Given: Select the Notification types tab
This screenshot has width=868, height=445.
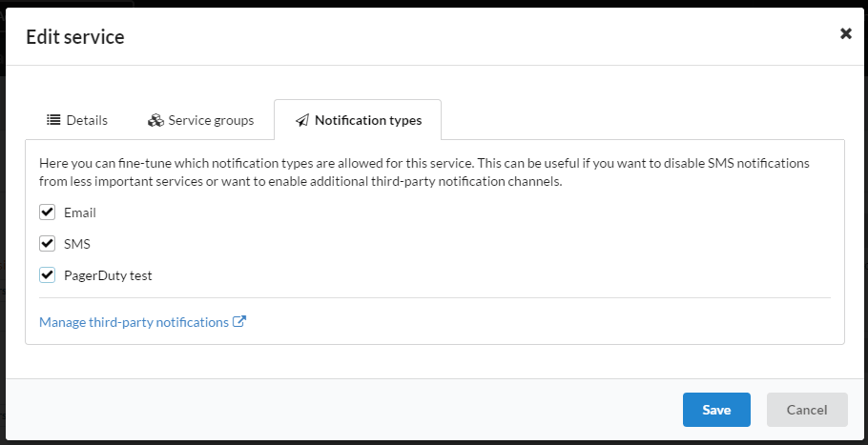Looking at the screenshot, I should [x=358, y=120].
